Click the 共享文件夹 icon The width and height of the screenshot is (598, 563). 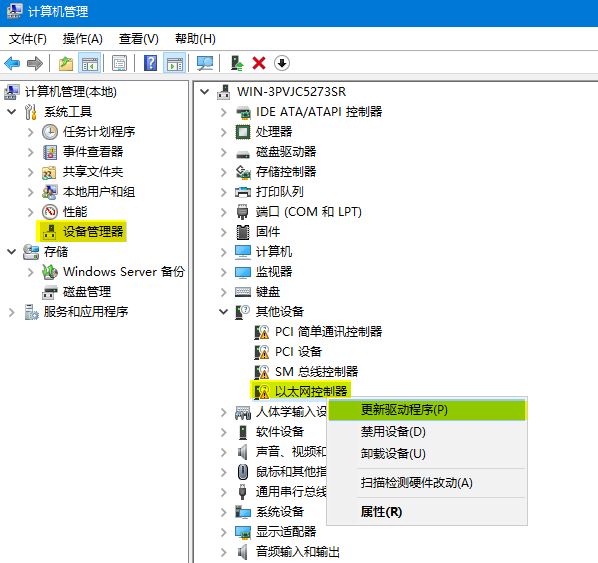(50, 172)
